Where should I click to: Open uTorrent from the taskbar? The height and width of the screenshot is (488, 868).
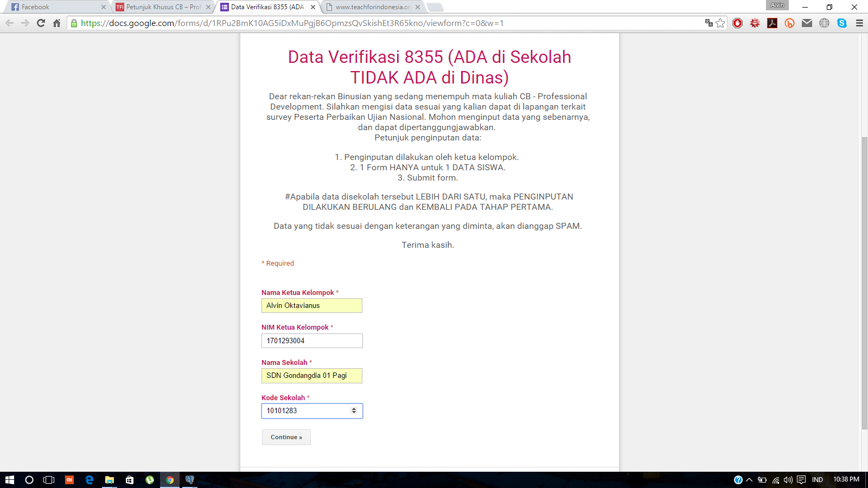150,480
